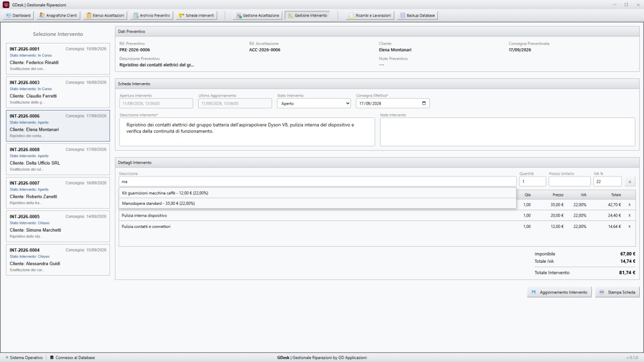644x362 pixels.
Task: Launch Backup Database
Action: [x=417, y=16]
